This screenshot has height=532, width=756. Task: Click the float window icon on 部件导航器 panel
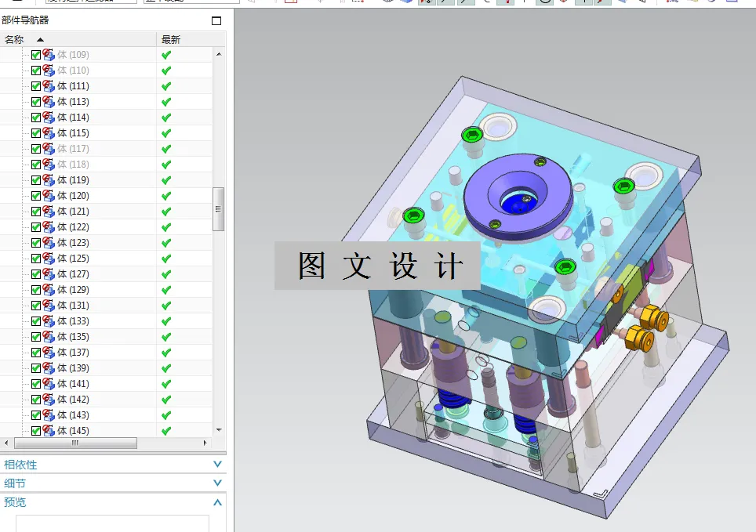click(217, 21)
